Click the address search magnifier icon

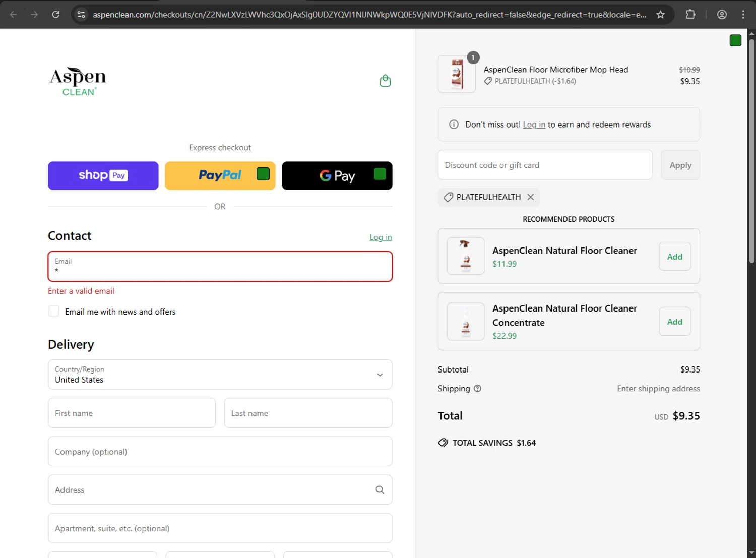point(380,490)
